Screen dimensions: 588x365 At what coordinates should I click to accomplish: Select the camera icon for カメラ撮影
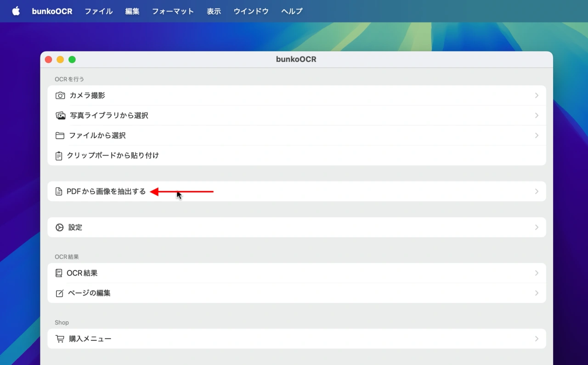pos(59,95)
